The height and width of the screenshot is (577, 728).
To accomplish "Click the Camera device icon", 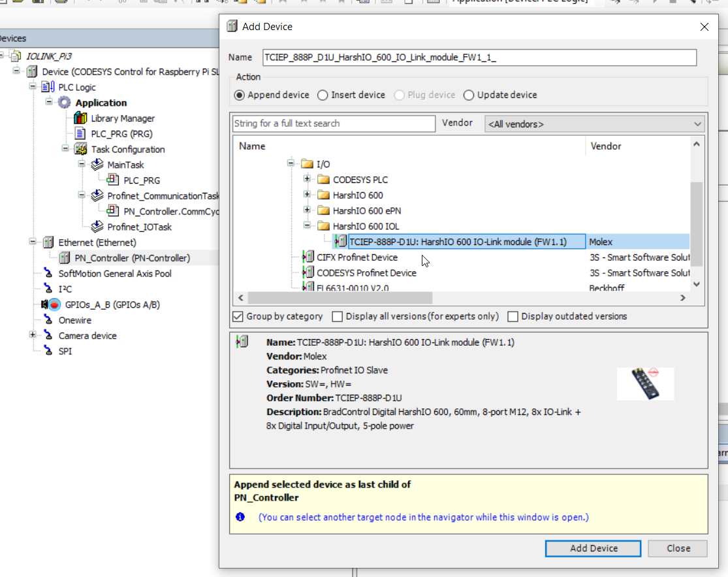I will click(x=48, y=335).
